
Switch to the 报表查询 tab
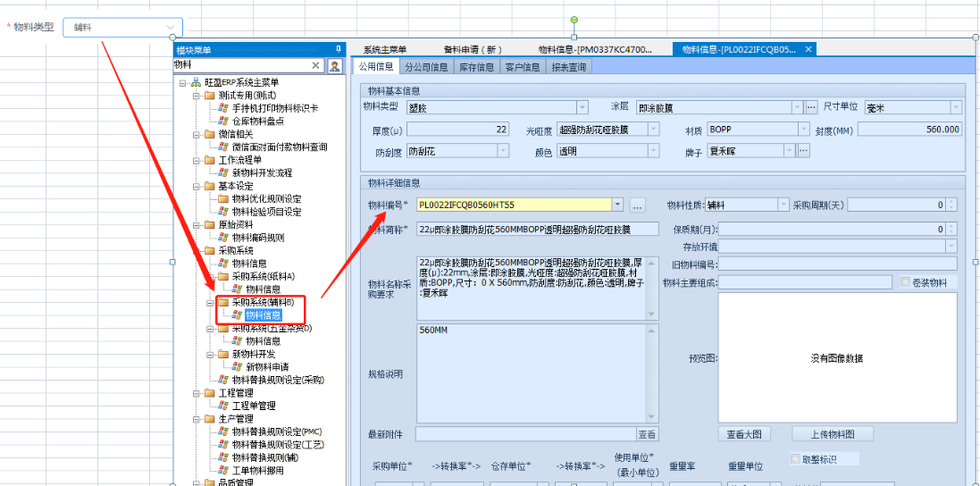pyautogui.click(x=569, y=67)
